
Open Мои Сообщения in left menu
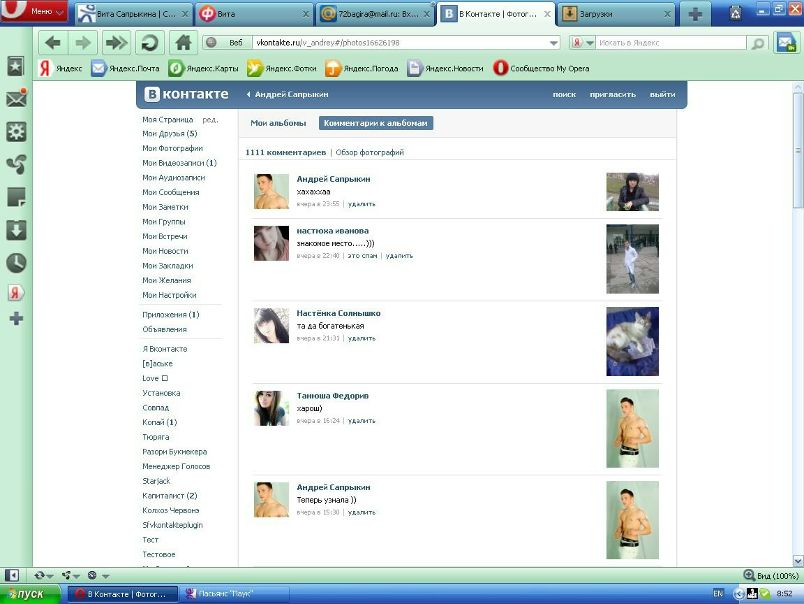170,192
